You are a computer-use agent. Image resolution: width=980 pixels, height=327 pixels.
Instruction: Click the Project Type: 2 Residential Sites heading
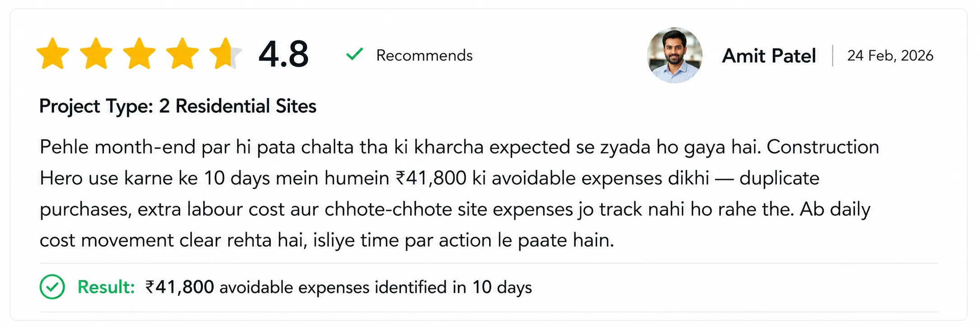[178, 106]
